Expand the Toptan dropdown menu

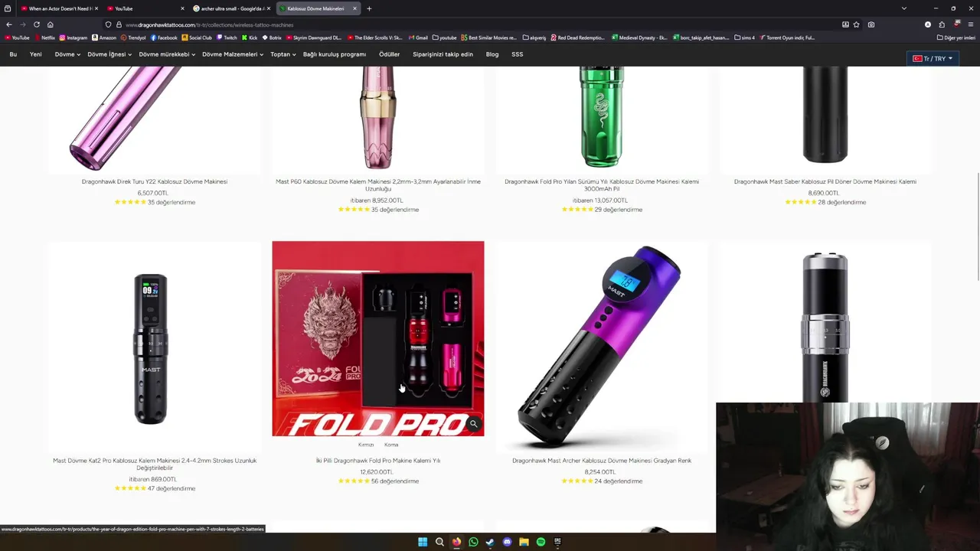coord(283,54)
